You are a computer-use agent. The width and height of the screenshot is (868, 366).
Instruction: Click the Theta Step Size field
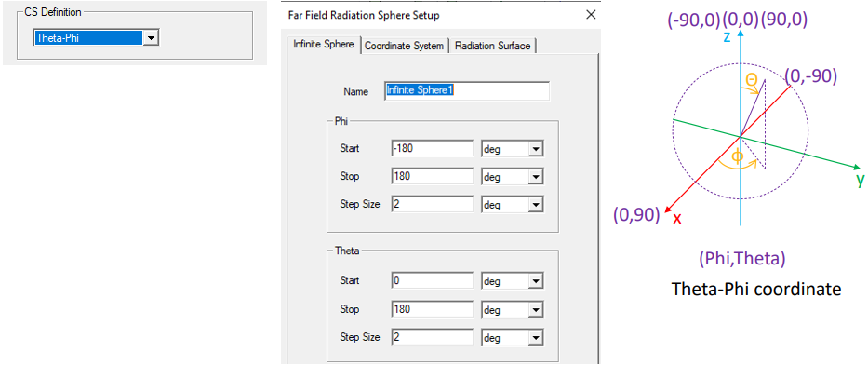[433, 337]
